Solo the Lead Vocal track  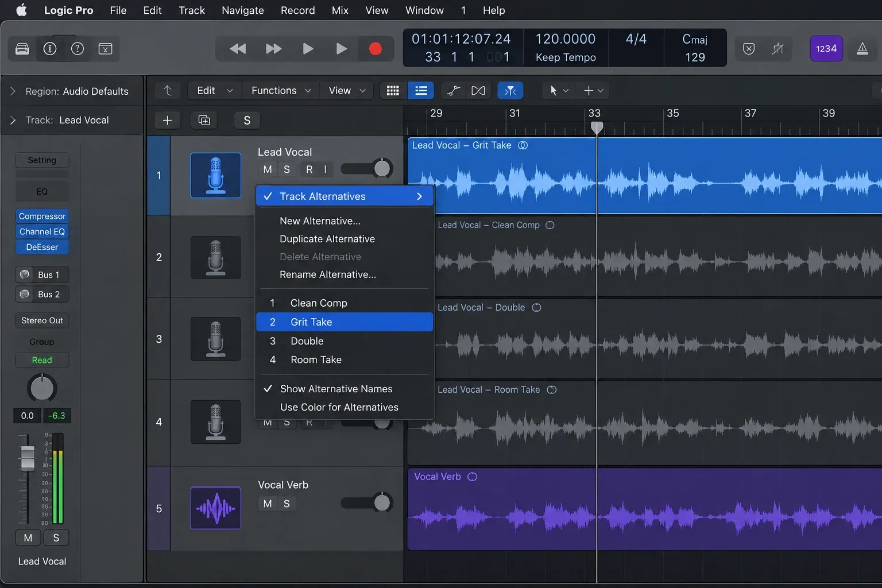(287, 169)
